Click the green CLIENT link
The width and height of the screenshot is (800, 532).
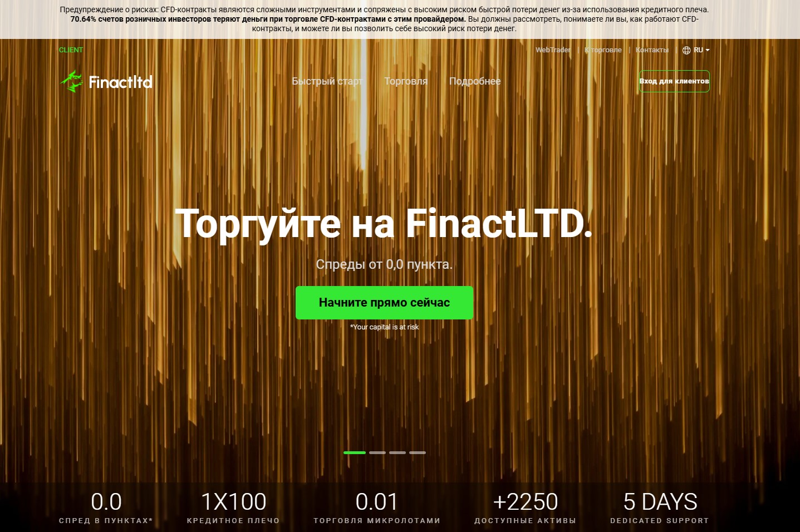point(71,50)
